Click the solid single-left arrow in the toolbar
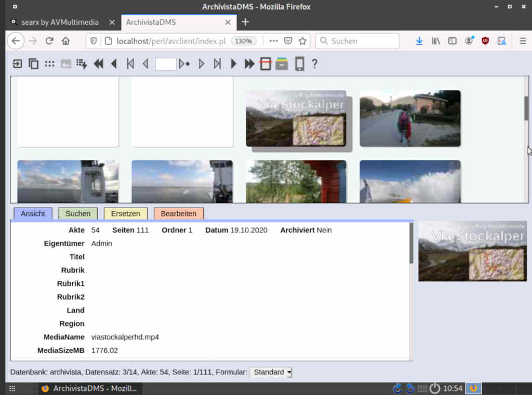 point(114,64)
